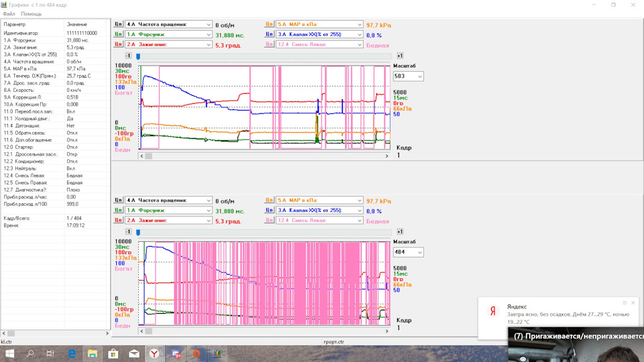Image resolution: width=644 pixels, height=362 pixels.
Task: Click lower Цв color button for Зажигание
Action: 118,220
